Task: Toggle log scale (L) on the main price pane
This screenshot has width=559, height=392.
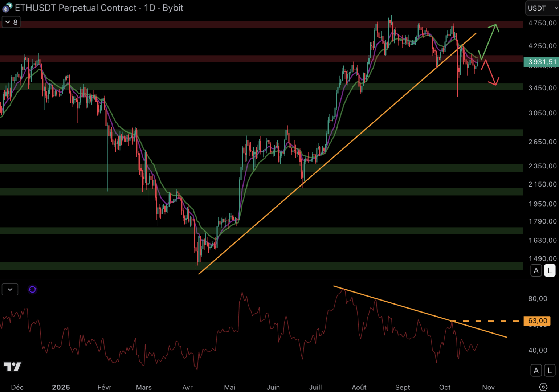Action: click(x=550, y=271)
